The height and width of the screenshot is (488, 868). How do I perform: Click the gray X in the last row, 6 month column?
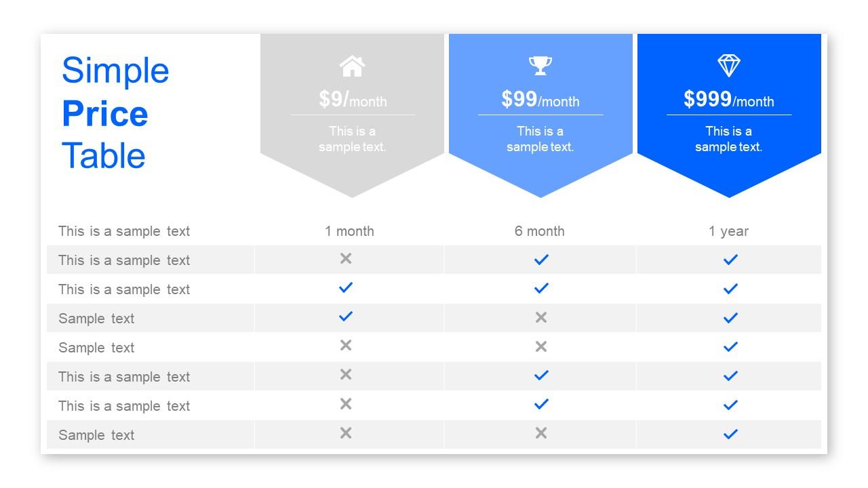[540, 433]
